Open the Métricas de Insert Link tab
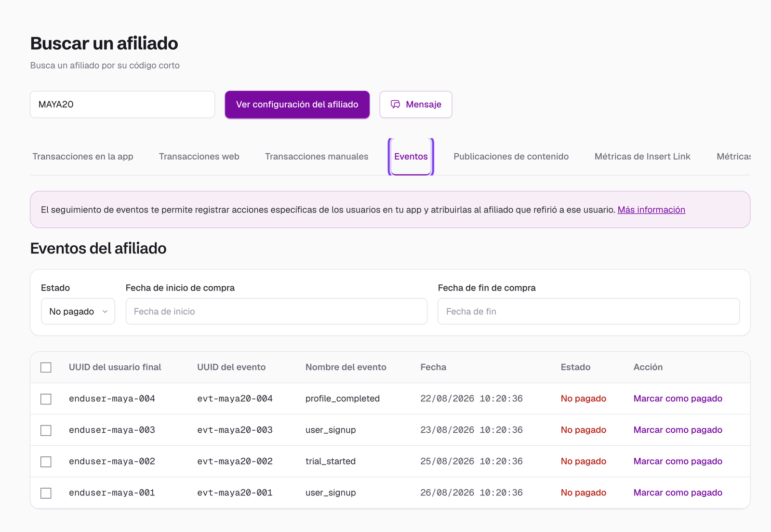Screen dimensions: 771x532 click(642, 157)
